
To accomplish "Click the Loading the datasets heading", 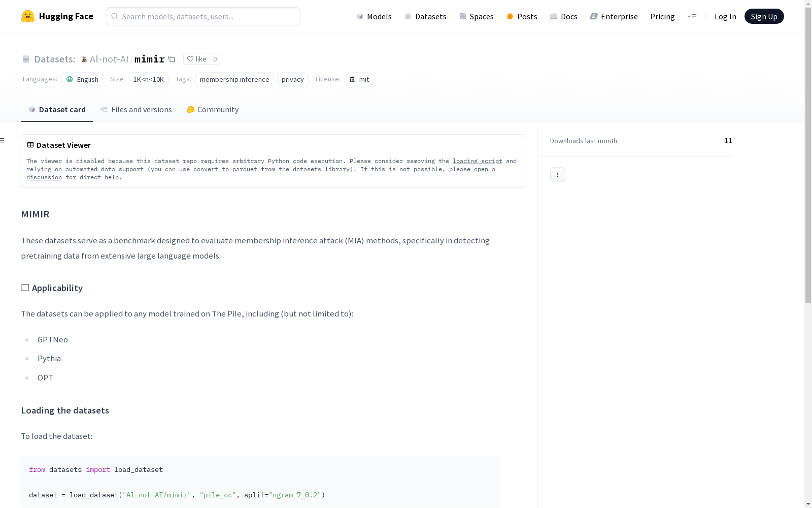I will click(x=65, y=410).
